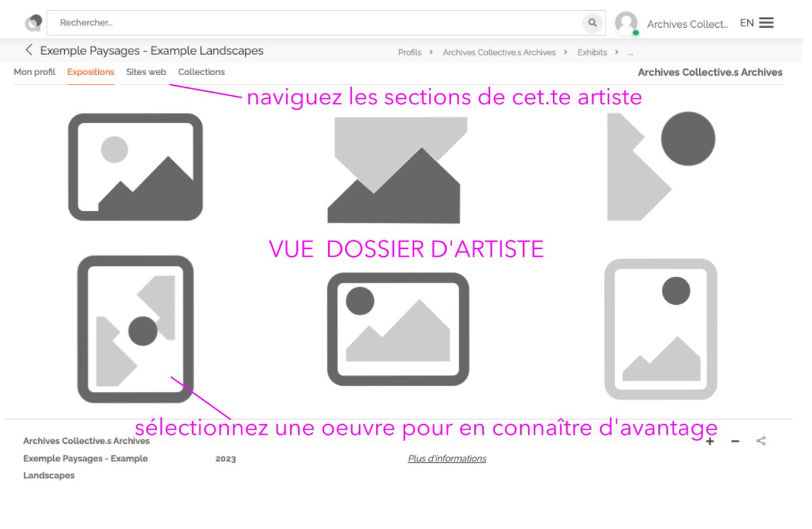Click the search magnifier icon
This screenshot has width=812, height=529.
[592, 22]
